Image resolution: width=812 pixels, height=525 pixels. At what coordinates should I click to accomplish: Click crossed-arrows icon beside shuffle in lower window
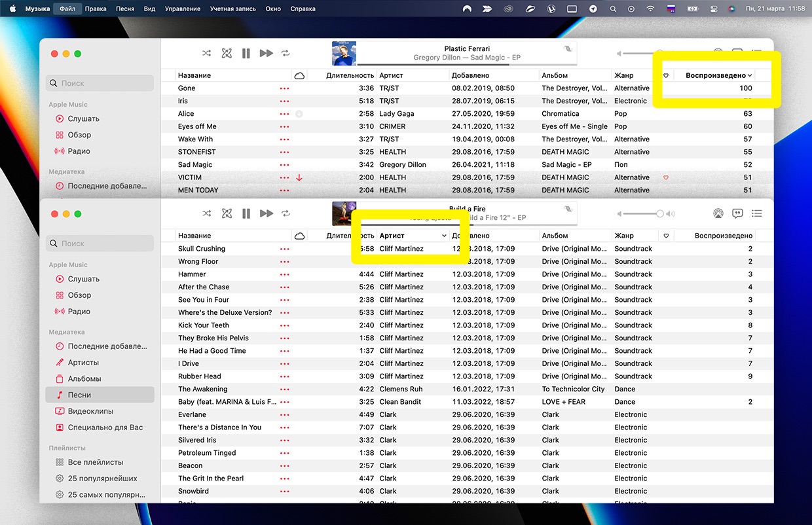[227, 213]
